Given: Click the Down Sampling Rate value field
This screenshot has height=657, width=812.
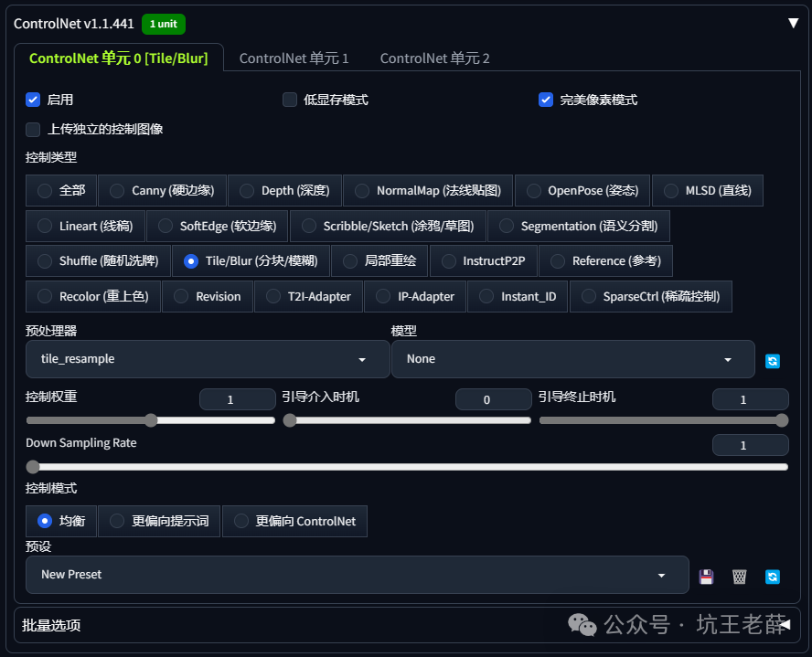Looking at the screenshot, I should [751, 445].
